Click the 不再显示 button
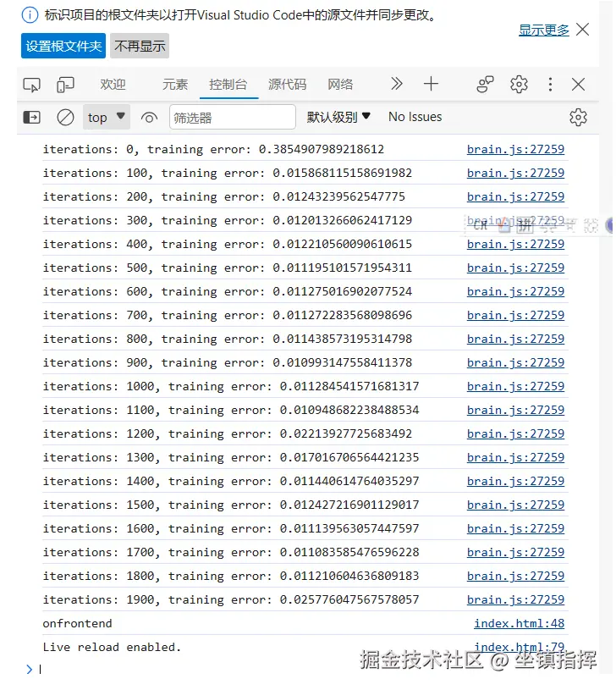Viewport: 616px width, 690px height. 140,46
